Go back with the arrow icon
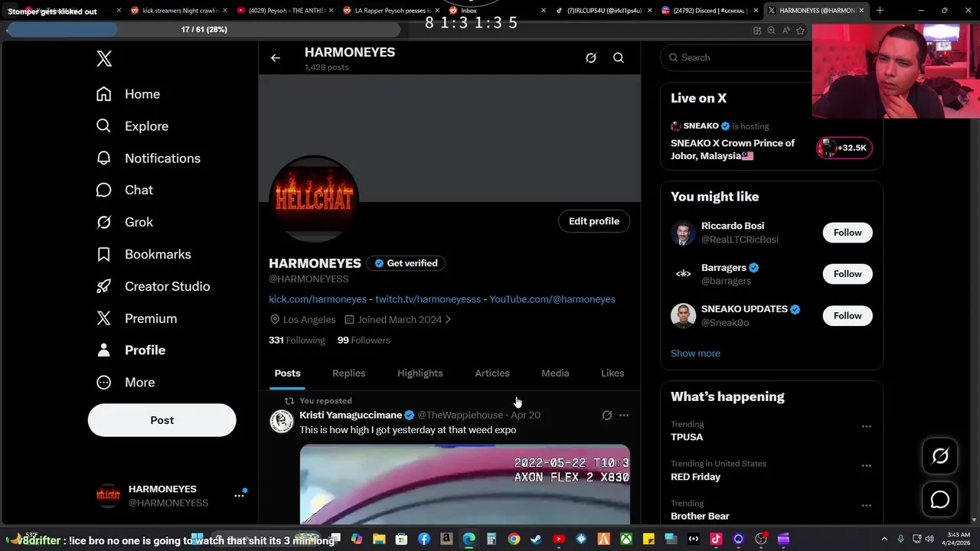Screen dimensions: 980x551 pyautogui.click(x=276, y=58)
